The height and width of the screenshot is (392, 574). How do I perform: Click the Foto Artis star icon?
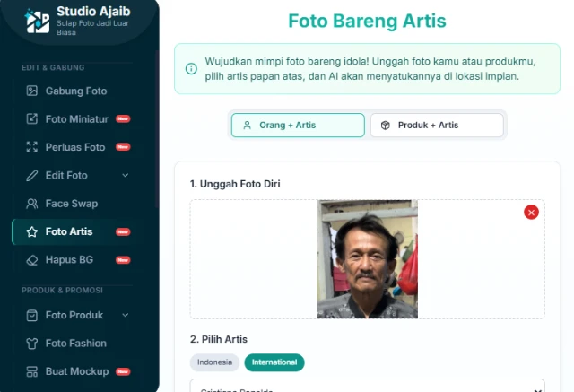pyautogui.click(x=32, y=231)
